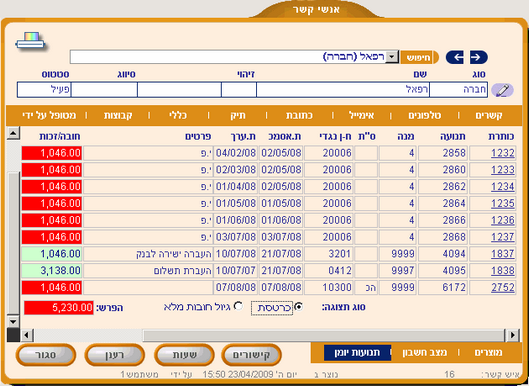Click the printer icon
The height and width of the screenshot is (386, 529).
point(30,41)
